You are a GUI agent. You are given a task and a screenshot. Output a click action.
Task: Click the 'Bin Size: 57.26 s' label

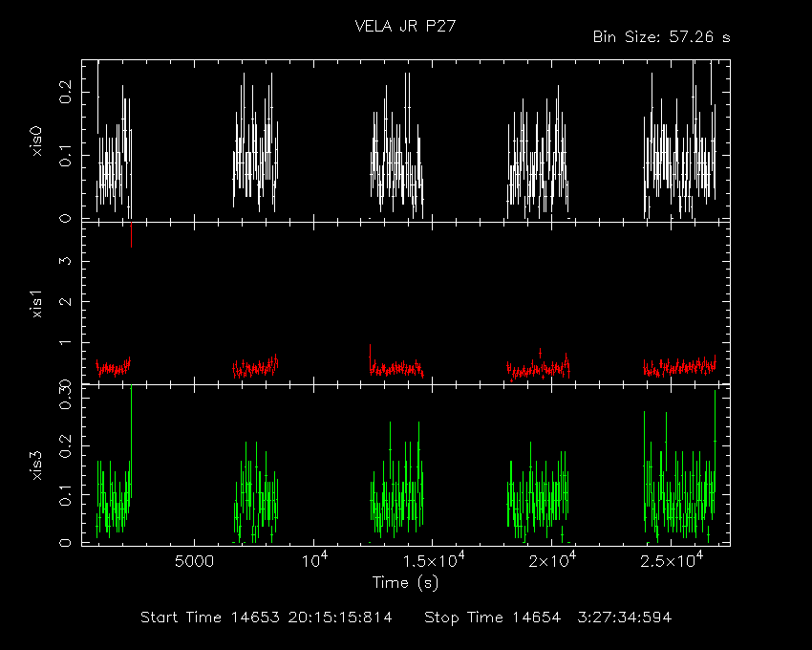pyautogui.click(x=661, y=37)
